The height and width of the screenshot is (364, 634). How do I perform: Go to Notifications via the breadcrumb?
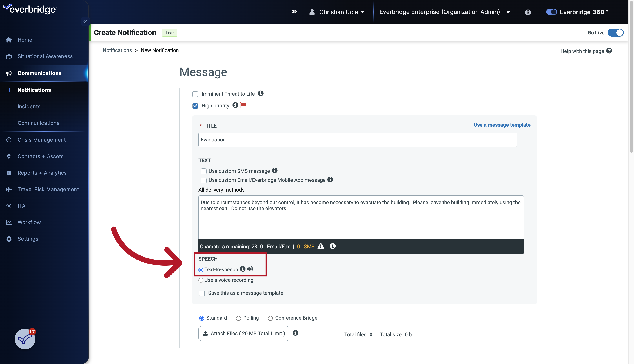tap(117, 50)
